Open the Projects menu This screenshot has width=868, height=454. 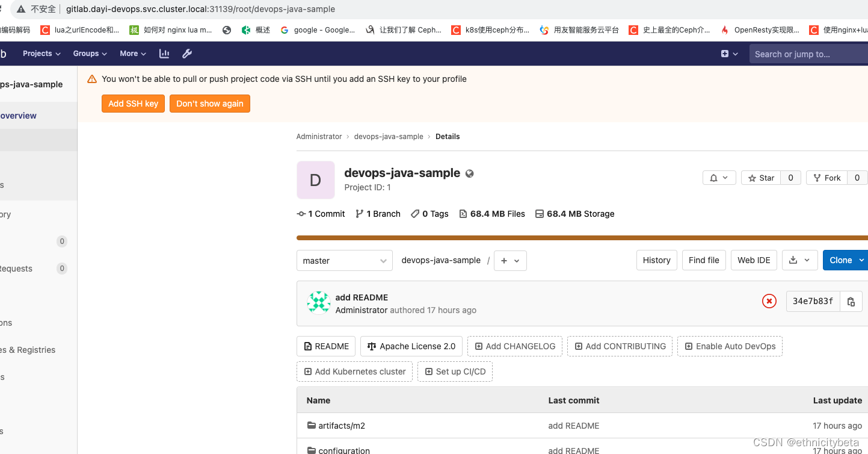tap(40, 54)
